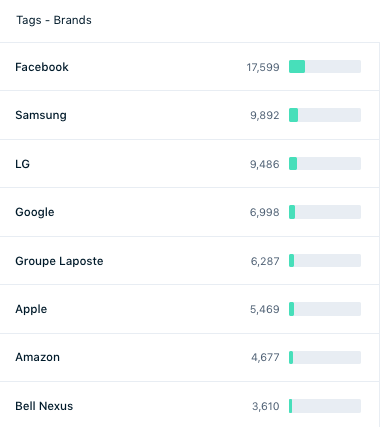Viewport: 380px width, 427px height.
Task: Click the 4,677 count for Amazon
Action: click(265, 357)
